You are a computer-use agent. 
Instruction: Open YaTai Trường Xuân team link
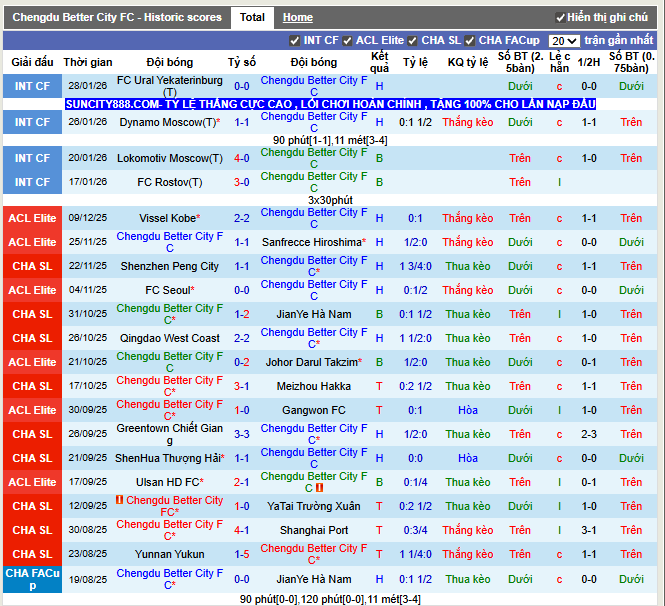[x=314, y=506]
